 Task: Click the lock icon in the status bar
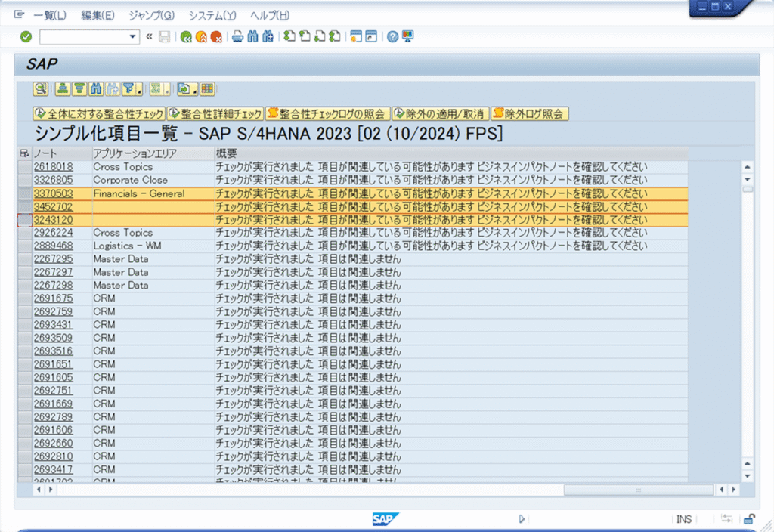(x=749, y=518)
